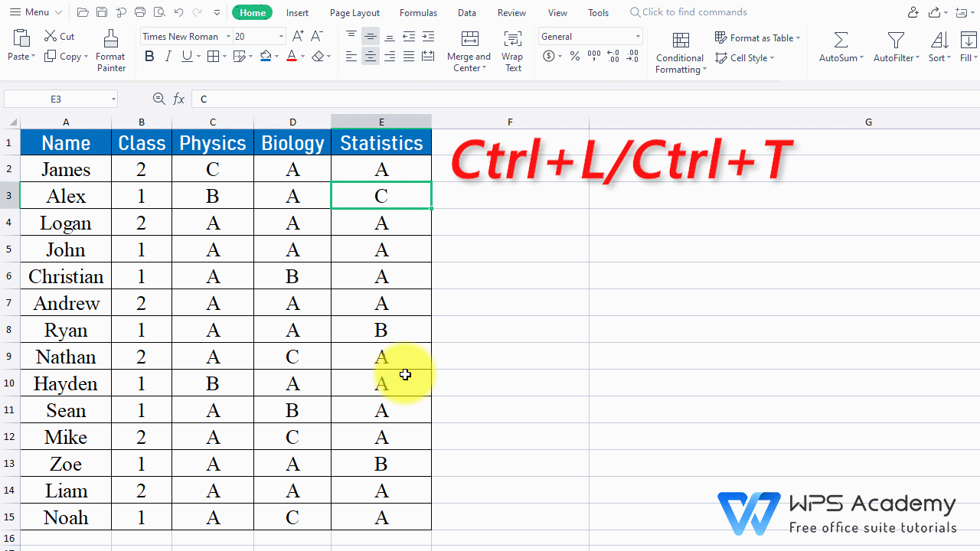Toggle center alignment

coord(370,56)
